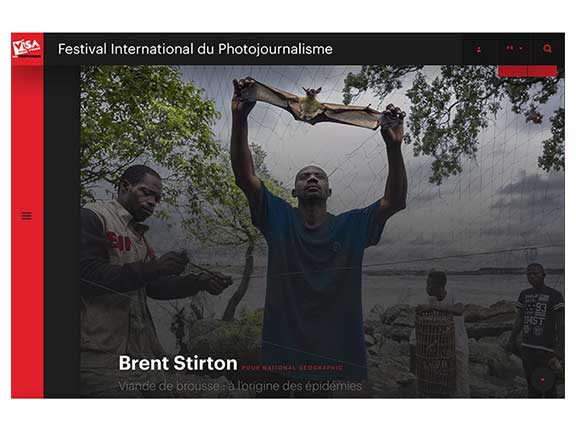Screen dimensions: 576x432
Task: Click the small arrow beside FR
Action: [x=521, y=48]
